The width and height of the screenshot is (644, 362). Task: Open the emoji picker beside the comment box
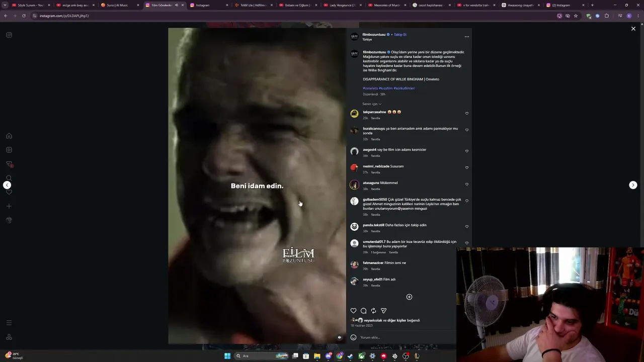pos(353,337)
